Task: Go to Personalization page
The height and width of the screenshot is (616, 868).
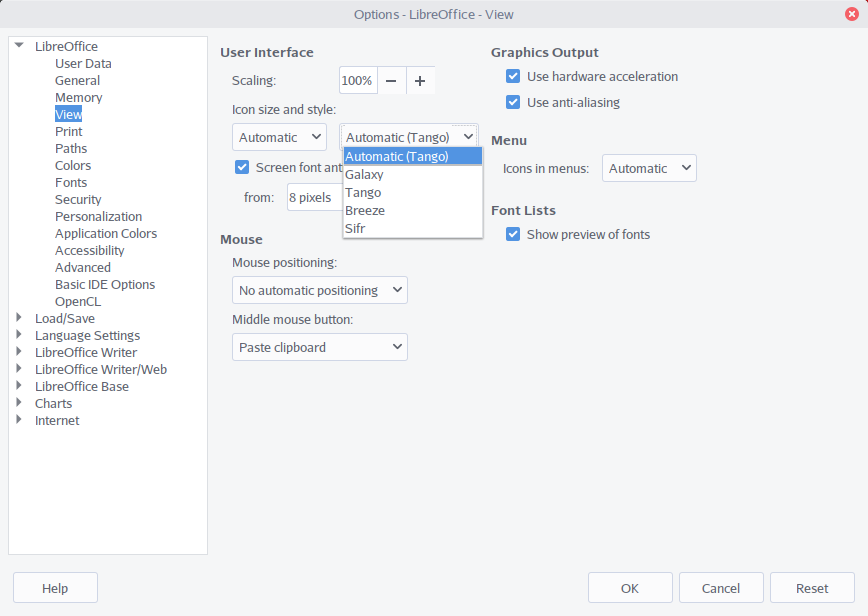Action: point(99,217)
